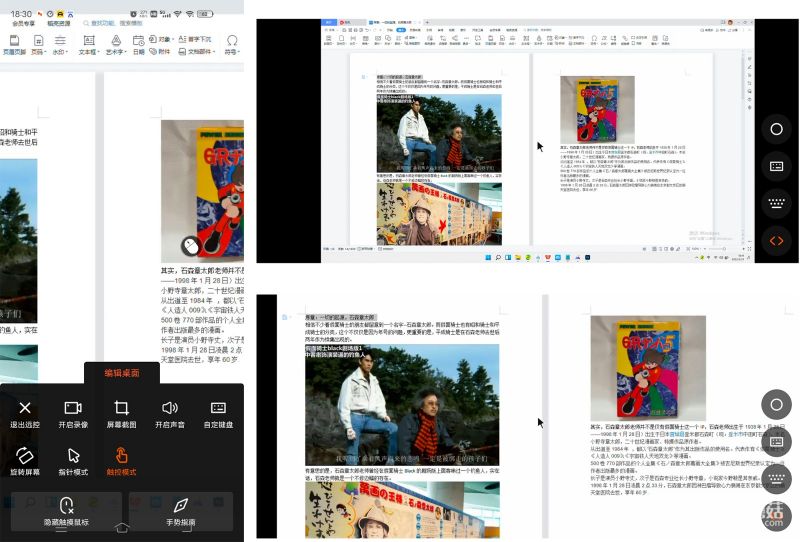800x542 pixels.
Task: Expand the 文本框 dropdown arrow
Action: click(x=98, y=52)
